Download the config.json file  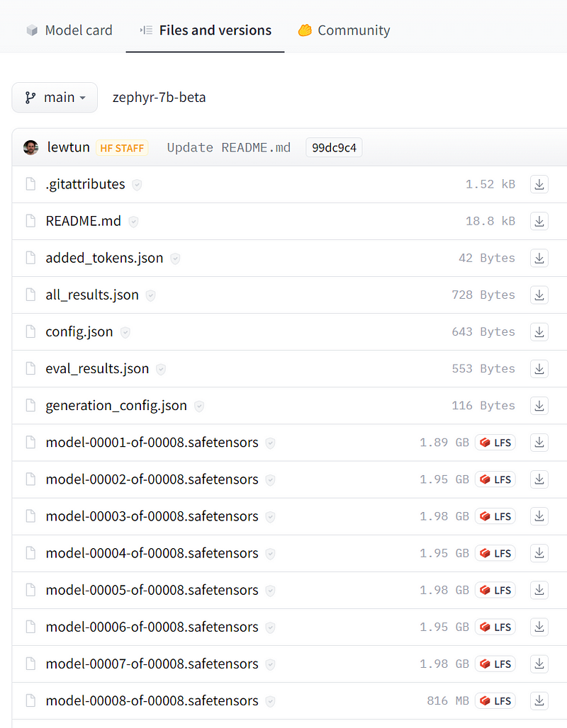(x=539, y=331)
